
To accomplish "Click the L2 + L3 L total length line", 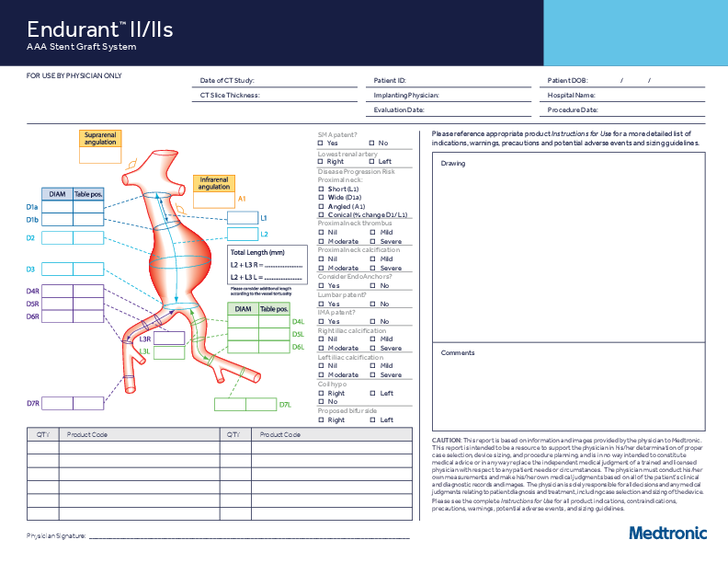I will 284,277.
